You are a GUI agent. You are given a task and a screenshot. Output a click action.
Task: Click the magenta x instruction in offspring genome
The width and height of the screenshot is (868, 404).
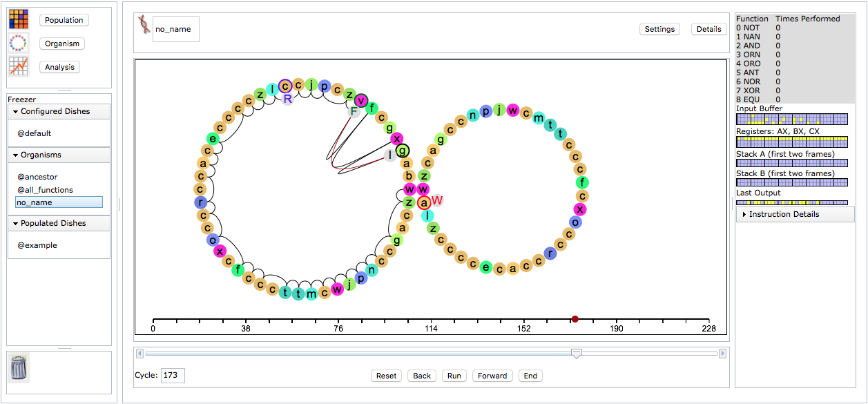click(x=581, y=209)
